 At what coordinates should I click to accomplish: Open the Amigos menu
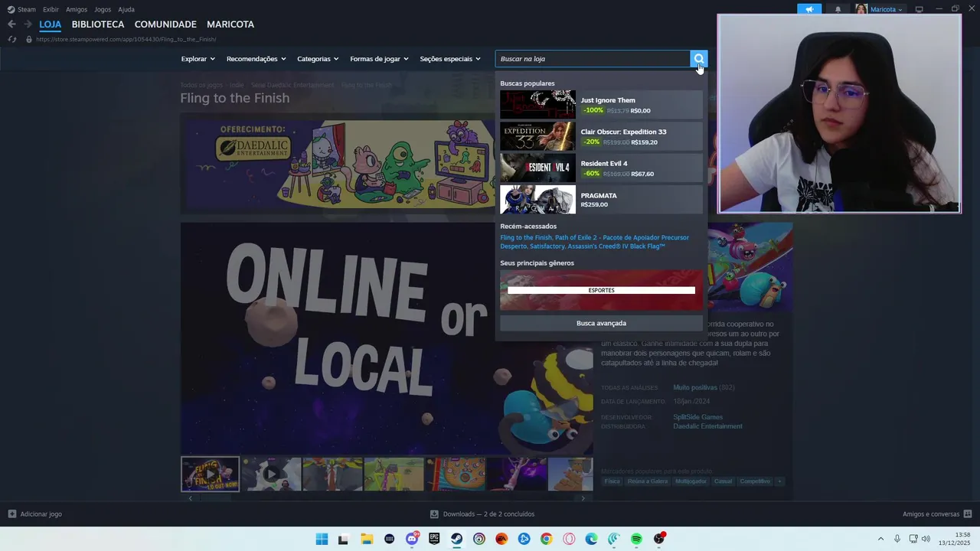(77, 9)
